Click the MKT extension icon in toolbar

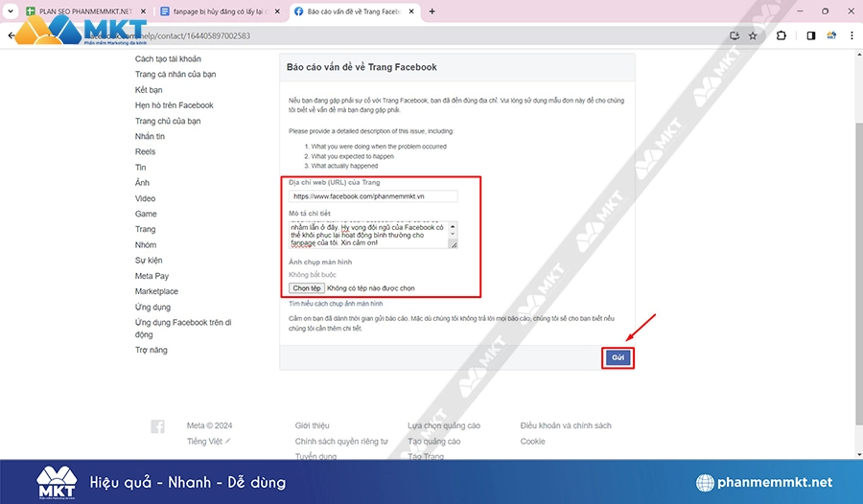[x=831, y=35]
